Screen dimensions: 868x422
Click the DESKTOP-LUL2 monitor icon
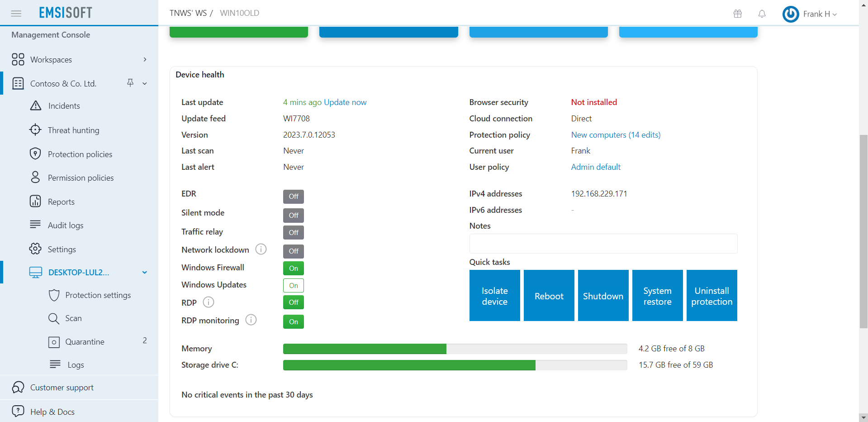pos(36,272)
